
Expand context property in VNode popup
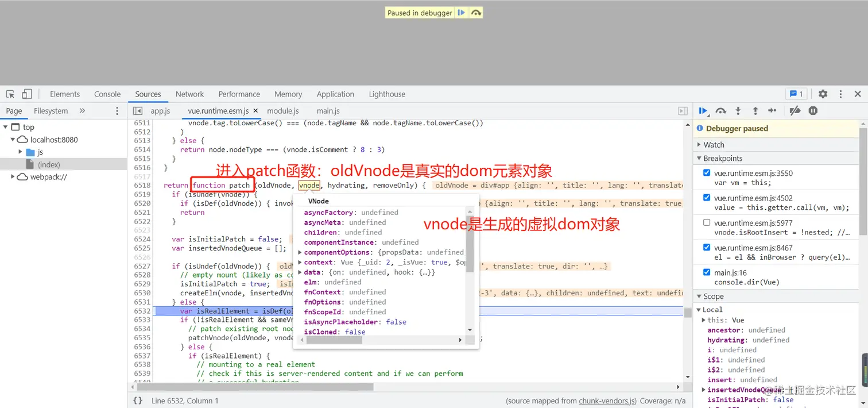[x=300, y=262]
